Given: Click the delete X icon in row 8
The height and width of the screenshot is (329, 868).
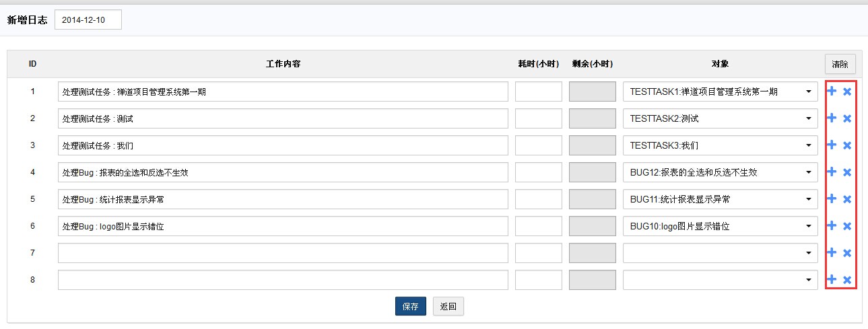Looking at the screenshot, I should coord(847,280).
